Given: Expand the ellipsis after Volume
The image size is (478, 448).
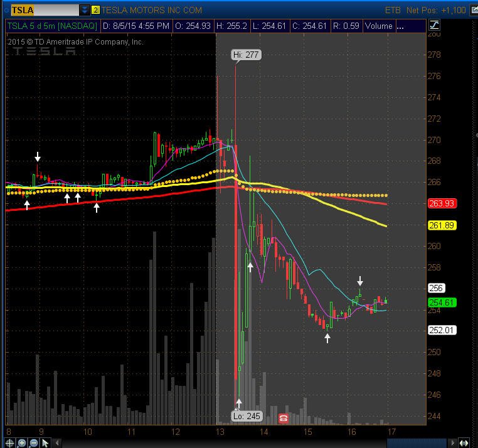Looking at the screenshot, I should coord(400,26).
